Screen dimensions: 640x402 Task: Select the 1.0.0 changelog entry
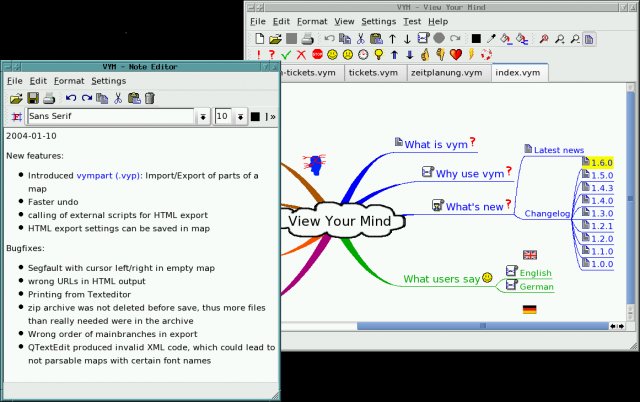tap(602, 264)
